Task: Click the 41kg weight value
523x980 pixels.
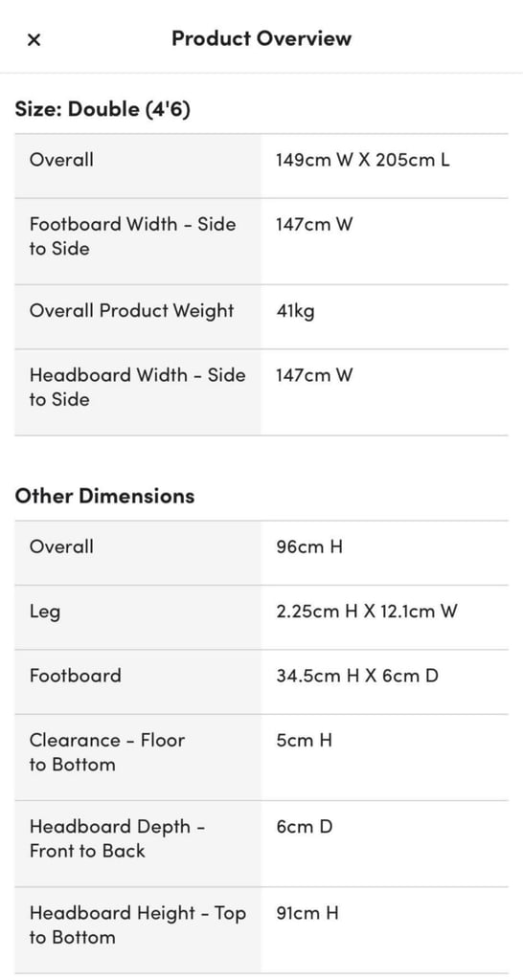Action: [x=295, y=311]
